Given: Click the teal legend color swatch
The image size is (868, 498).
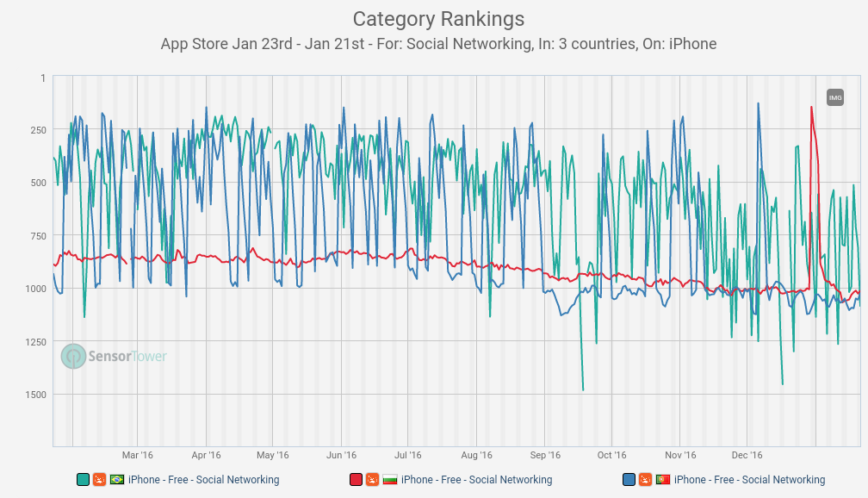Looking at the screenshot, I should 83,480.
